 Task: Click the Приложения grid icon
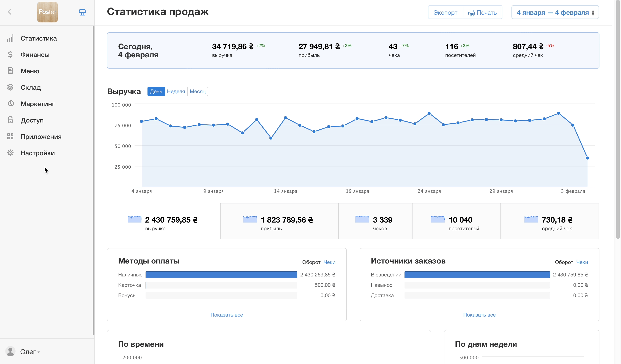(10, 136)
